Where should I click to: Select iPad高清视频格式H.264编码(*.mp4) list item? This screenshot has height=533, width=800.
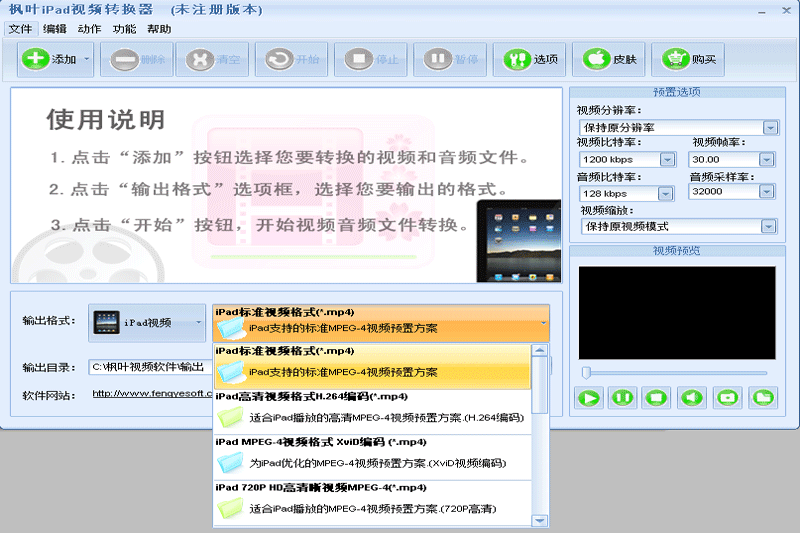click(372, 412)
